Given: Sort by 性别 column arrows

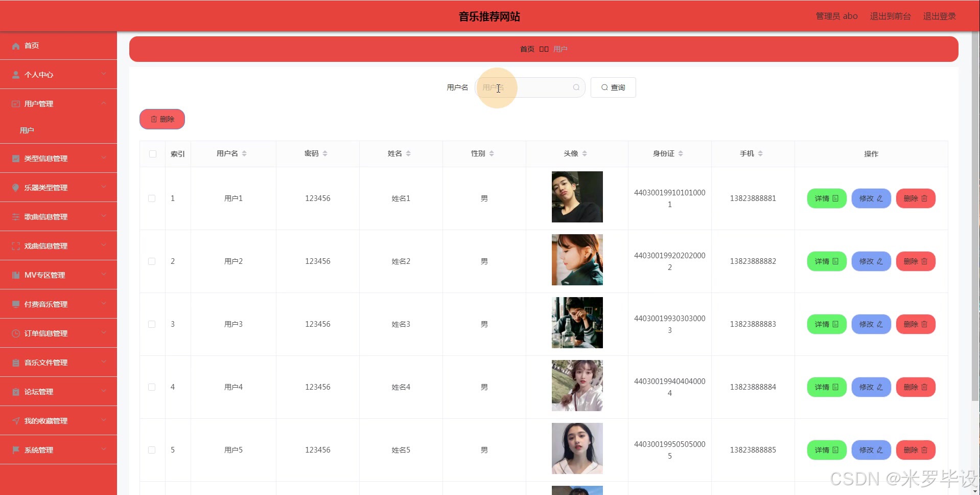Looking at the screenshot, I should (x=492, y=153).
